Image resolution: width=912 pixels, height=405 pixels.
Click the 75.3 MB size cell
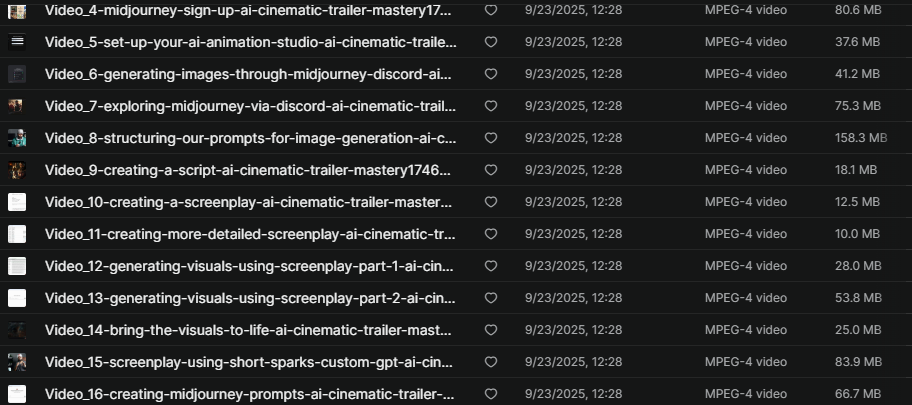point(858,106)
